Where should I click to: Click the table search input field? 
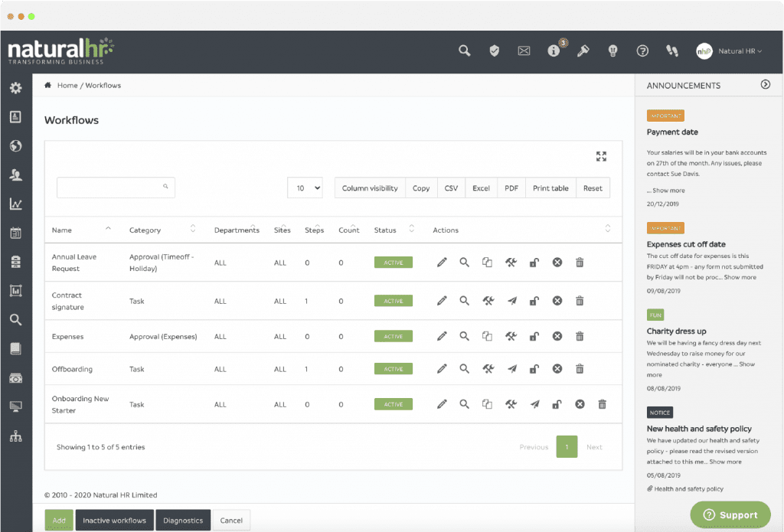tap(115, 187)
